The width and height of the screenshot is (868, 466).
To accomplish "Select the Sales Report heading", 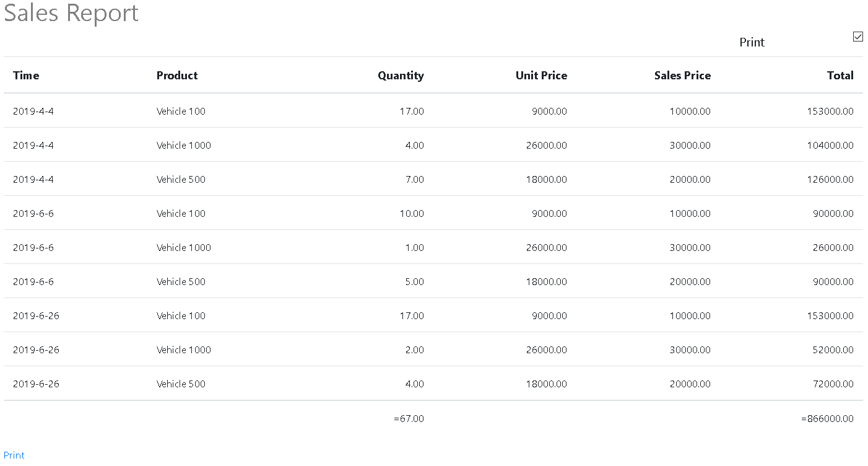I will [71, 12].
